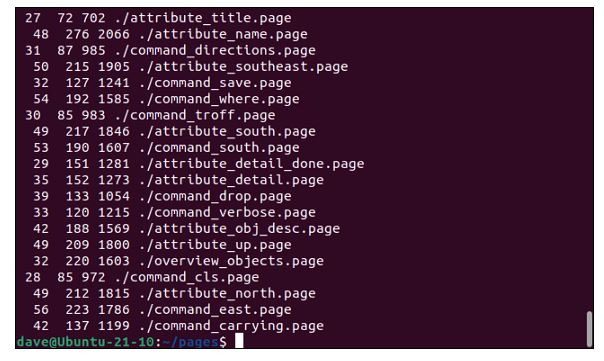Image resolution: width=604 pixels, height=361 pixels.
Task: Click the ./attribute_name.page entry
Action: point(223,34)
